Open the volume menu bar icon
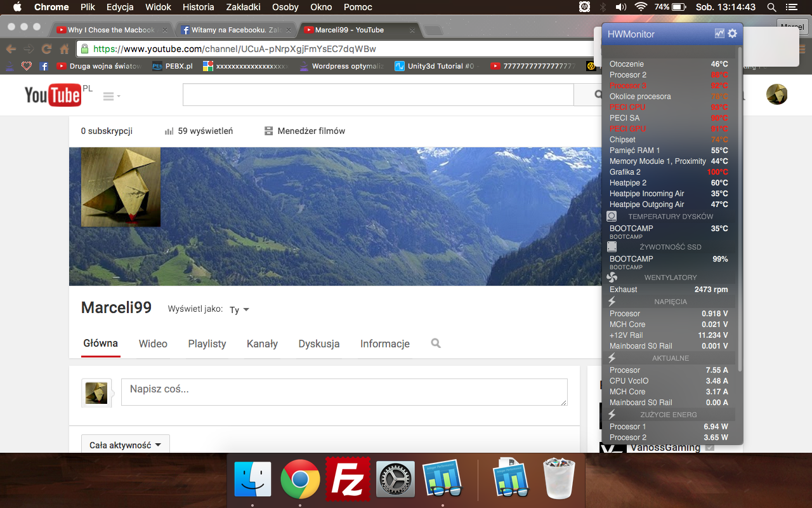 point(621,7)
